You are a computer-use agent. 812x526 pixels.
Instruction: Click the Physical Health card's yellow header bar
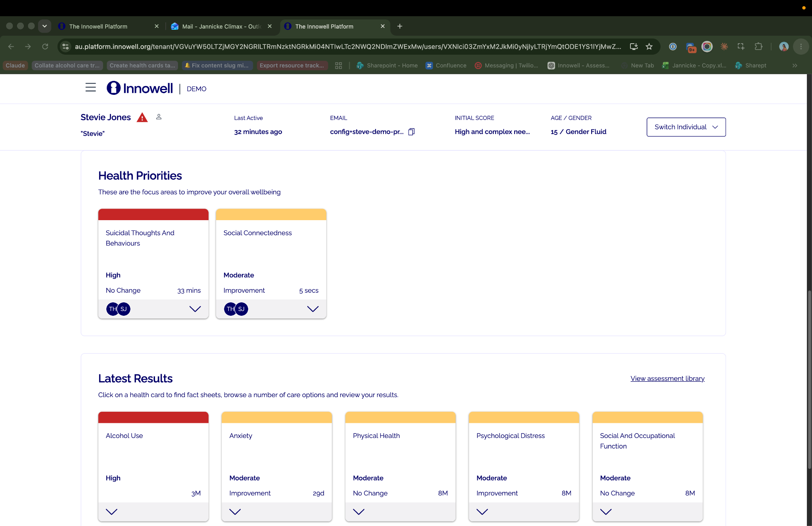[x=400, y=417]
